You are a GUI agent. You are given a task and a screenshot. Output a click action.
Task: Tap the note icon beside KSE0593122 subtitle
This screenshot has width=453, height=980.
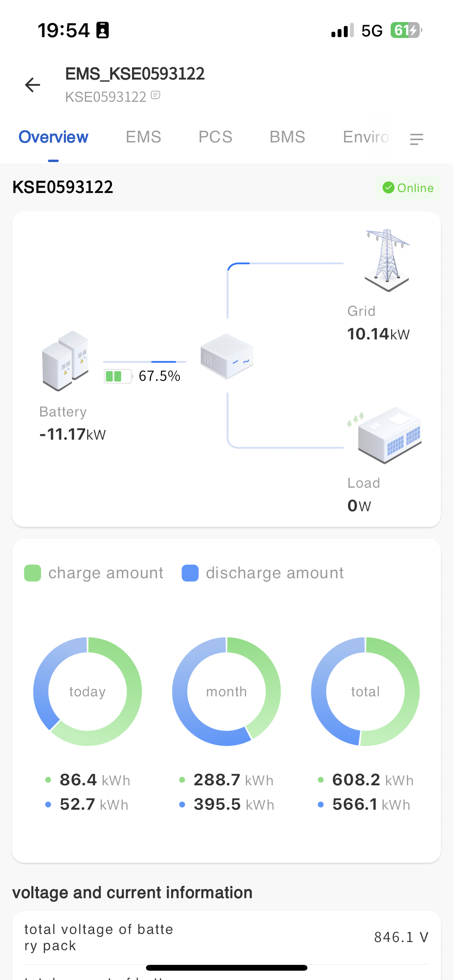pyautogui.click(x=156, y=95)
